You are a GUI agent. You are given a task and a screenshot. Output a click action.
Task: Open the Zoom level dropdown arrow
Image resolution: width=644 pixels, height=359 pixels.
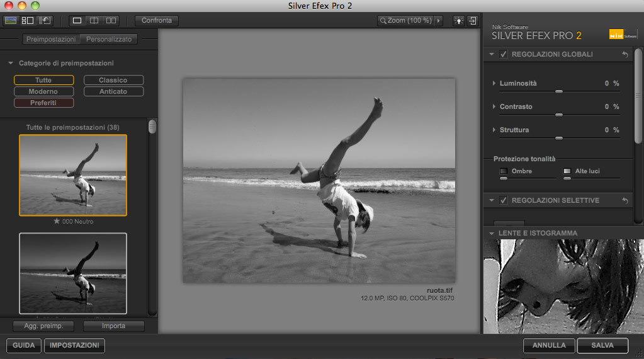point(439,21)
